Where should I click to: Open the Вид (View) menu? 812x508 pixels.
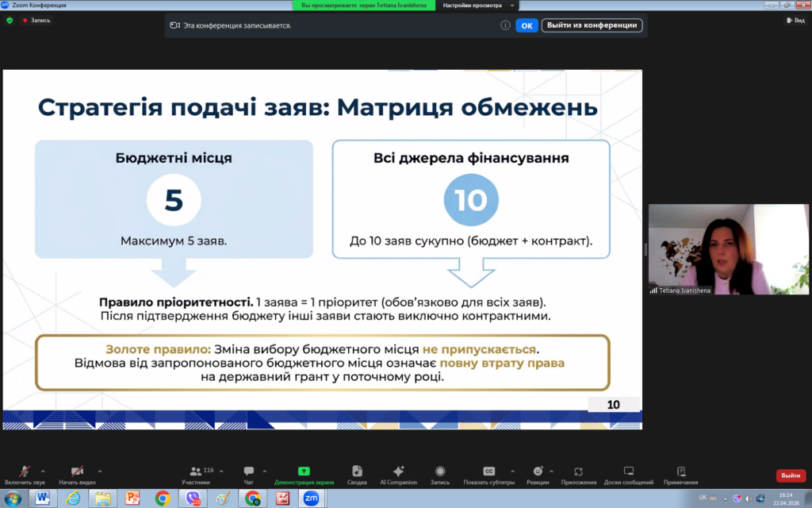coord(795,20)
